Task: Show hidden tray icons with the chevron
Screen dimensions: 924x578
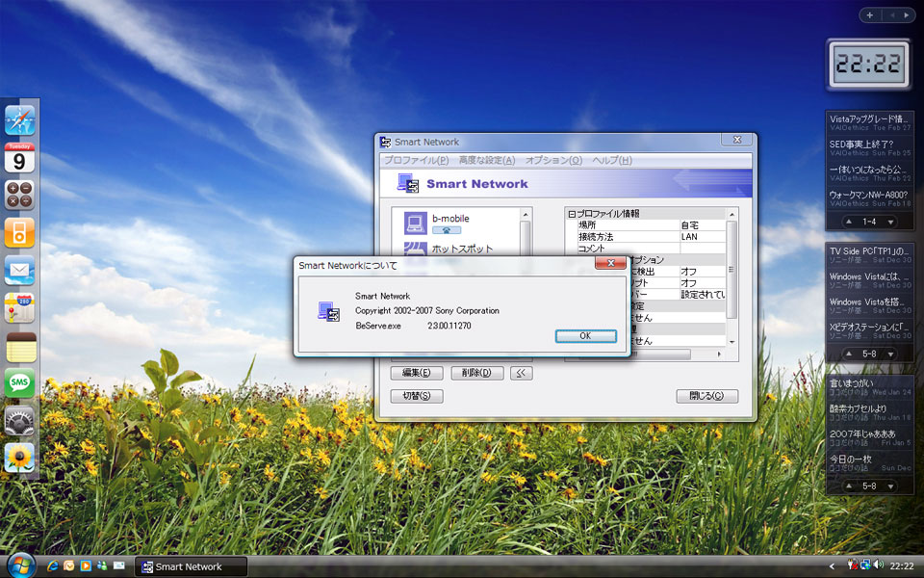Action: pyautogui.click(x=832, y=566)
